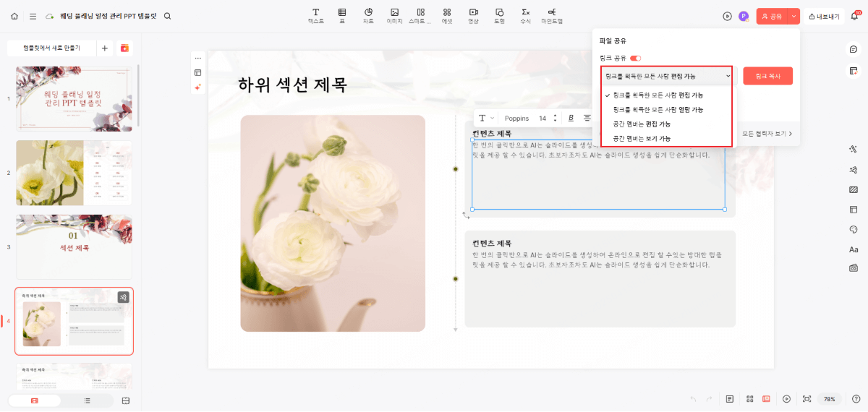This screenshot has height=412, width=868.
Task: Insert a shape (도형)
Action: 499,16
